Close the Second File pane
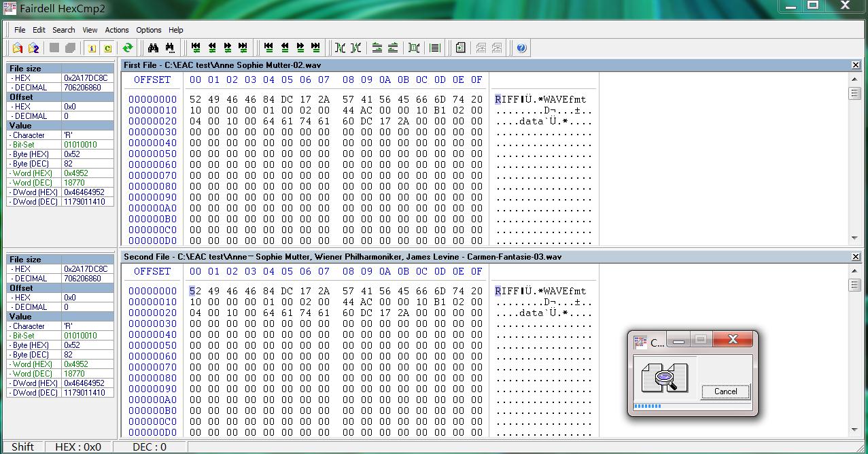 point(856,257)
